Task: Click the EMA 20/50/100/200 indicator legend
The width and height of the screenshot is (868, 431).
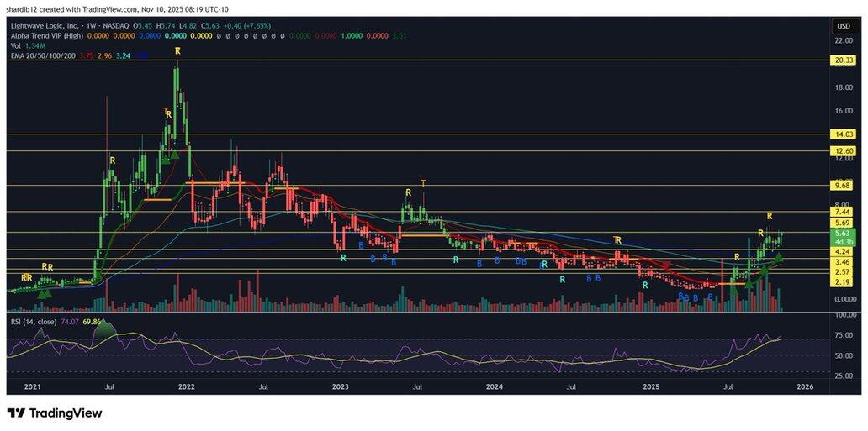Action: 45,55
